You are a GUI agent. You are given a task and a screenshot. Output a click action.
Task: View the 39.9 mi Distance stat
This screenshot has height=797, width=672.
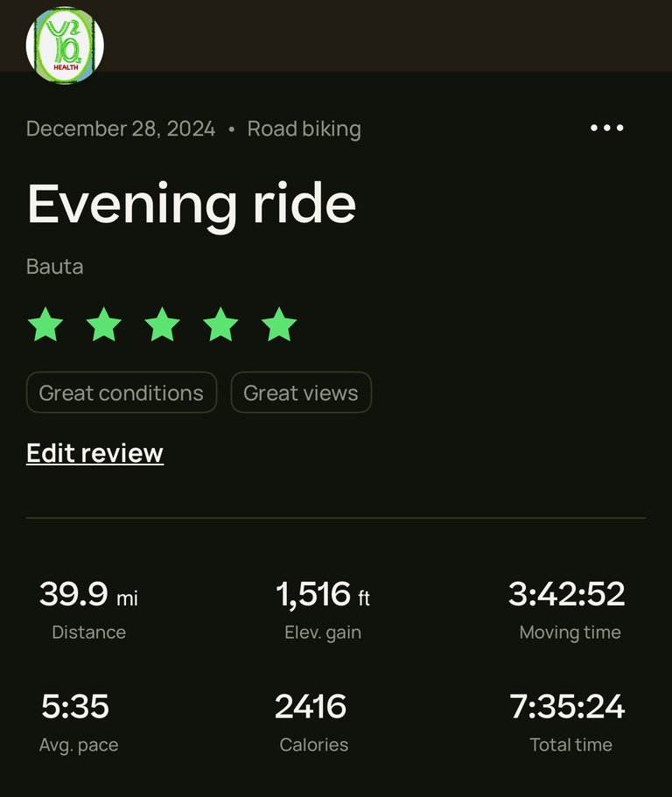tap(89, 610)
